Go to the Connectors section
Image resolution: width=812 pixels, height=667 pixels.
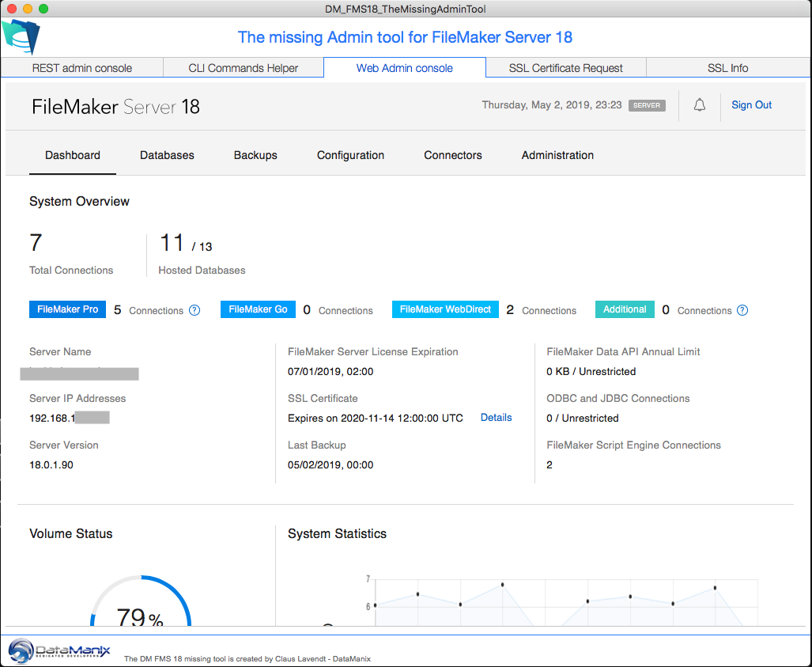(x=452, y=155)
